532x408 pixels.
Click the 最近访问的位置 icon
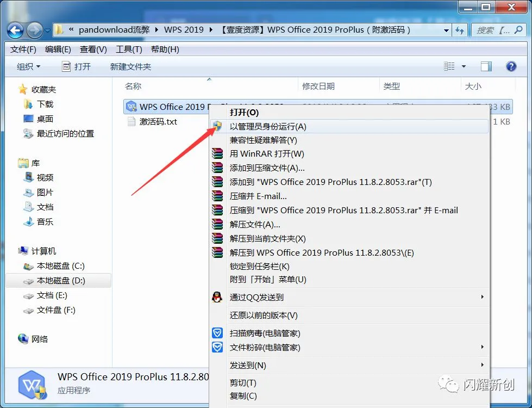click(28, 133)
